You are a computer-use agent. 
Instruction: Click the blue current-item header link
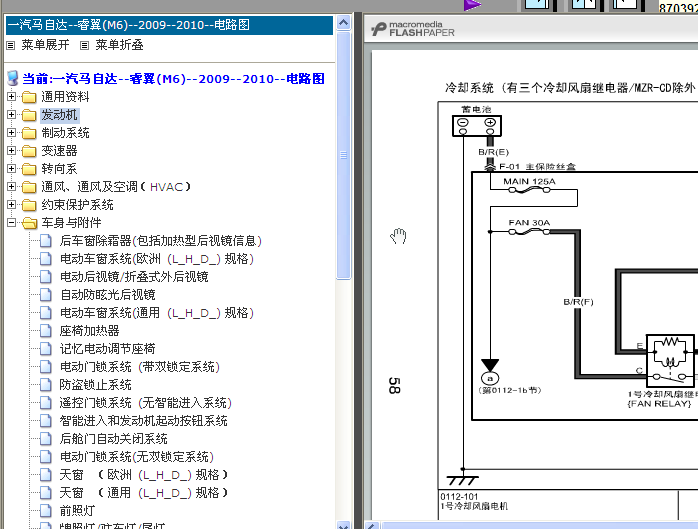pos(174,79)
